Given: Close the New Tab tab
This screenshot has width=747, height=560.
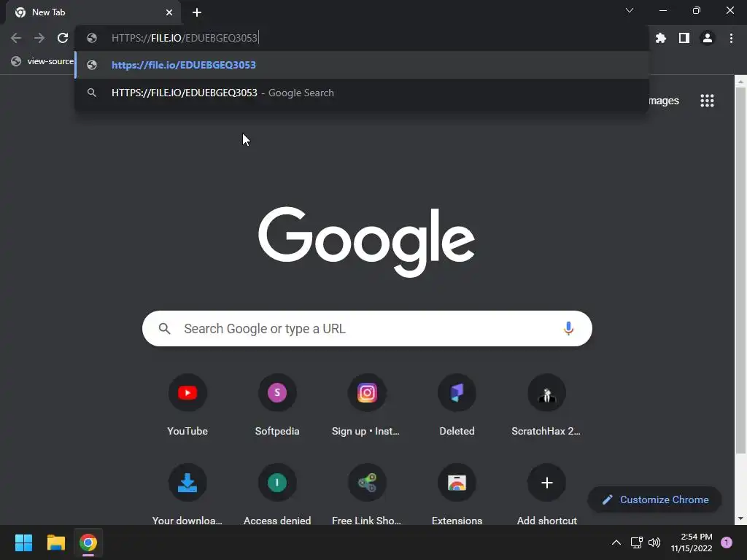Looking at the screenshot, I should (169, 12).
